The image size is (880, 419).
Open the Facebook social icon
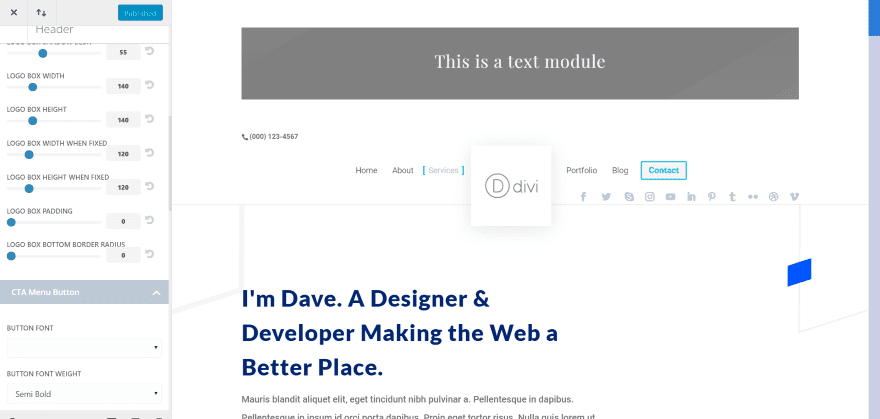click(583, 197)
